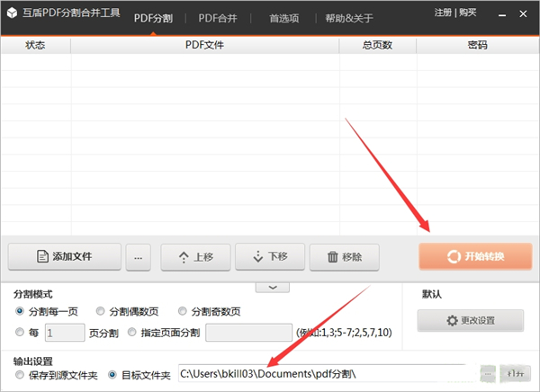This screenshot has height=392, width=540.
Task: Select 保存到源文件夹 output option
Action: coord(21,374)
